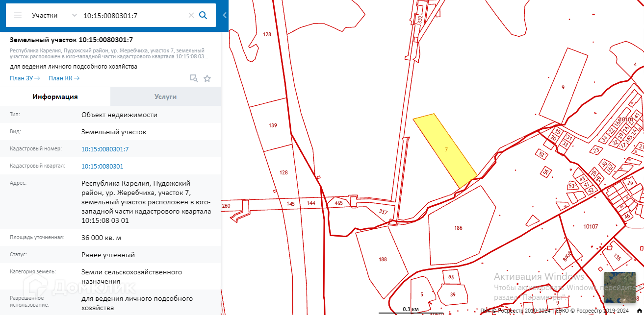The height and width of the screenshot is (315, 644).
Task: Open cadastral number 10:15:0080301:7 link
Action: [x=105, y=149]
